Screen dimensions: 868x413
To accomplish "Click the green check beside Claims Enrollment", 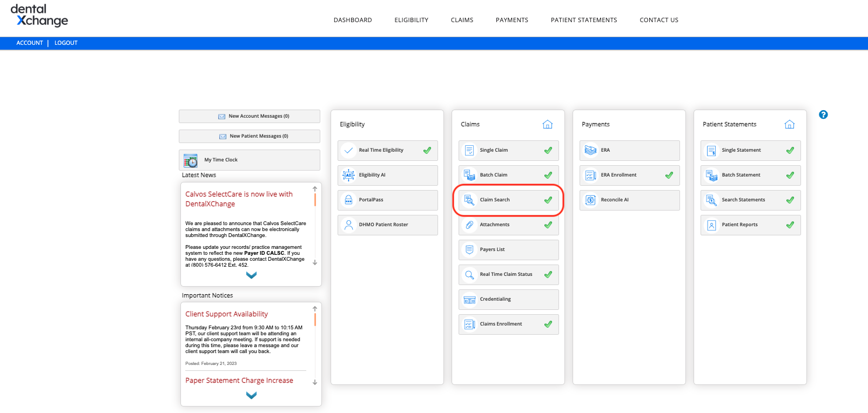I will coord(548,324).
